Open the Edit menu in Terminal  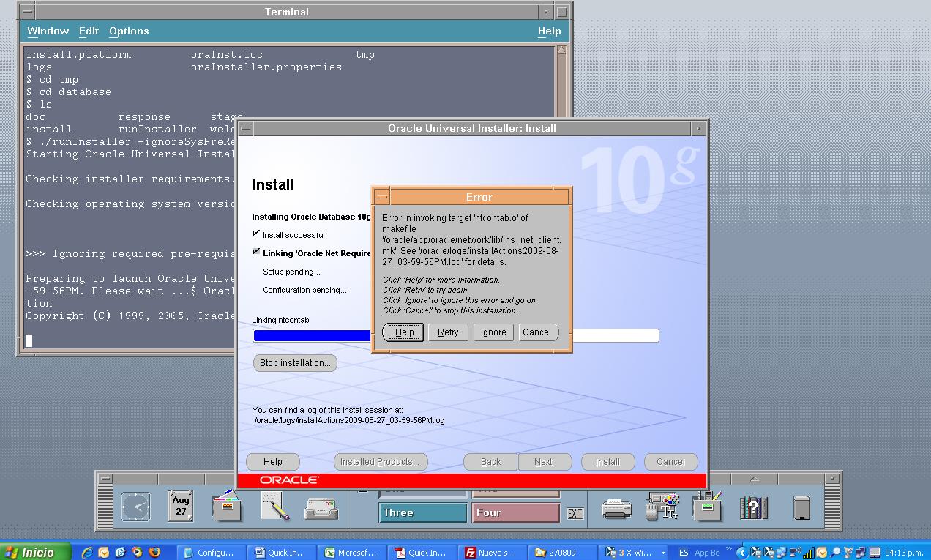[x=89, y=31]
